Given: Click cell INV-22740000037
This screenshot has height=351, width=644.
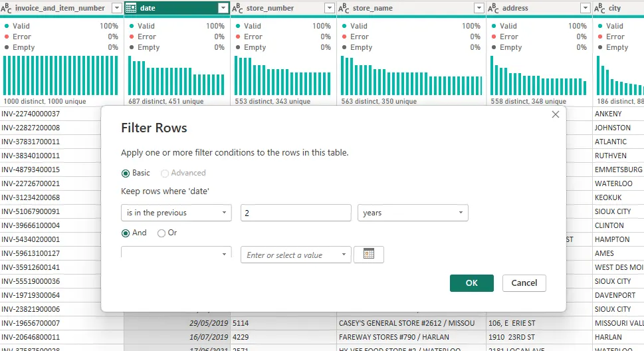Looking at the screenshot, I should pos(51,114).
